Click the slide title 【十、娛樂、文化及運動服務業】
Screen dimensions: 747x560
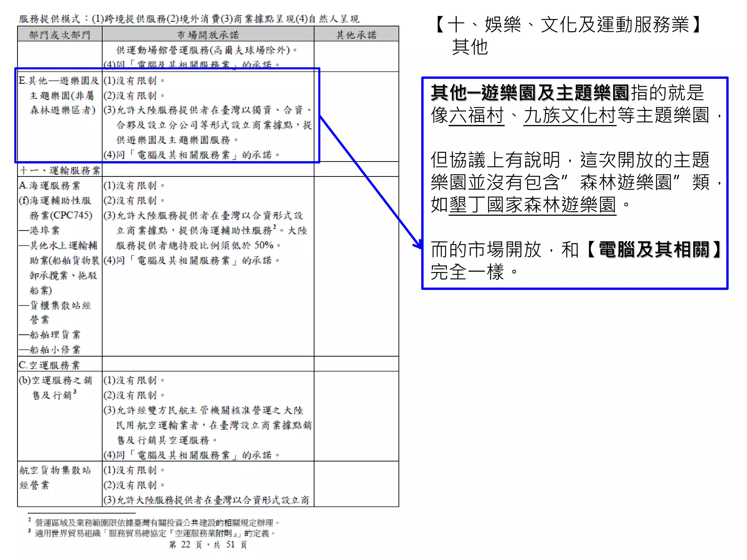(569, 25)
